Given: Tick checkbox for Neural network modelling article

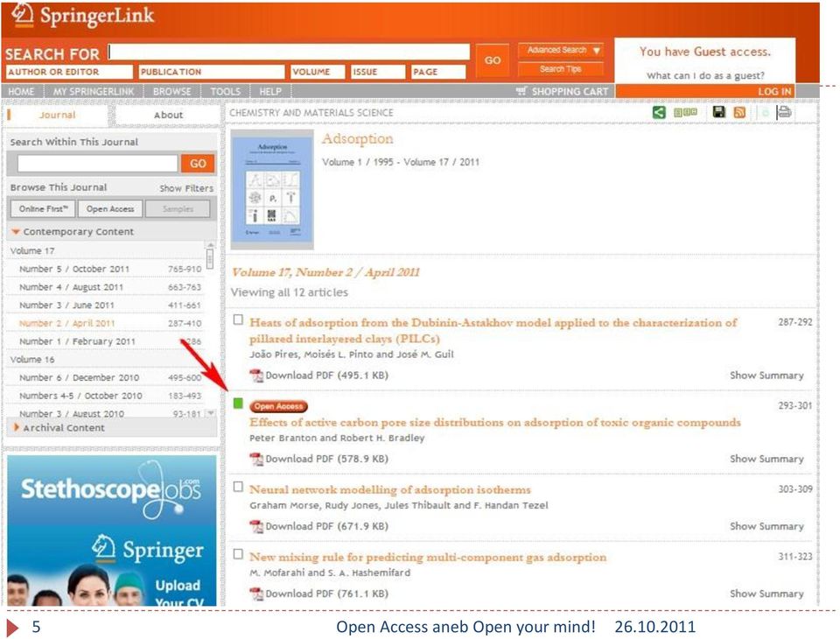Looking at the screenshot, I should click(x=238, y=487).
